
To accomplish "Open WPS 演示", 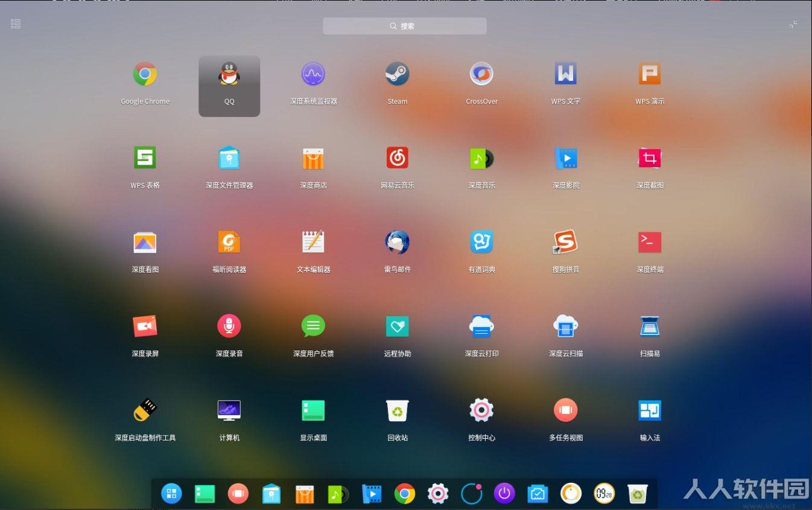I will tap(650, 74).
